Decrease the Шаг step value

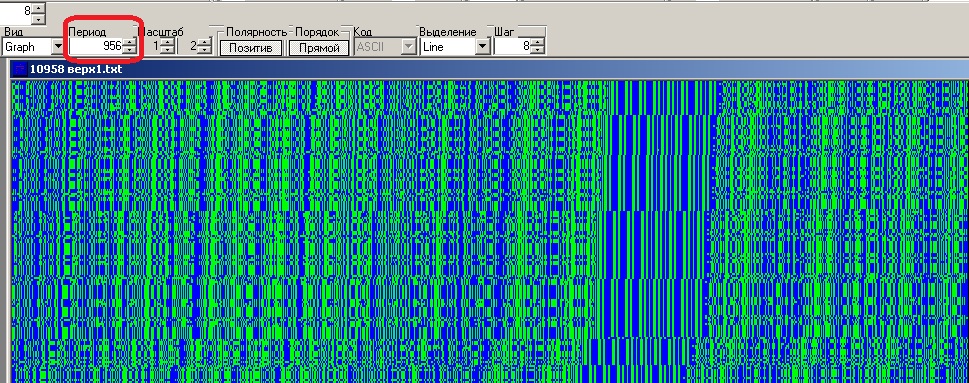coord(538,50)
